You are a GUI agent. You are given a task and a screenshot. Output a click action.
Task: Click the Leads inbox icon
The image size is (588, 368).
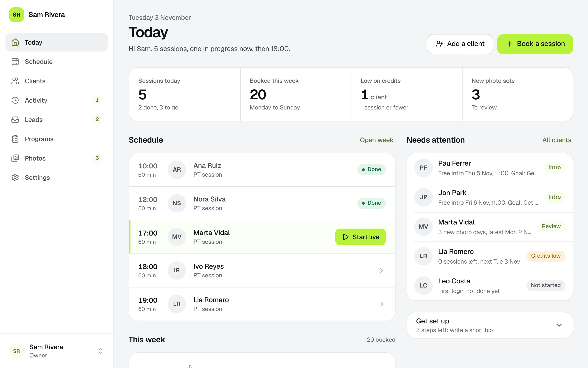15,120
